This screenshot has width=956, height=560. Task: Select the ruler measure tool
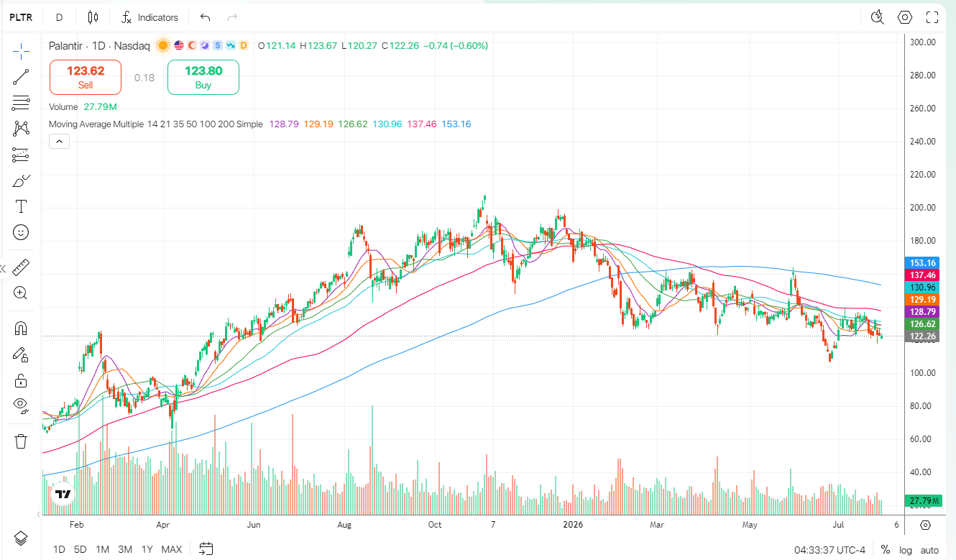[21, 267]
